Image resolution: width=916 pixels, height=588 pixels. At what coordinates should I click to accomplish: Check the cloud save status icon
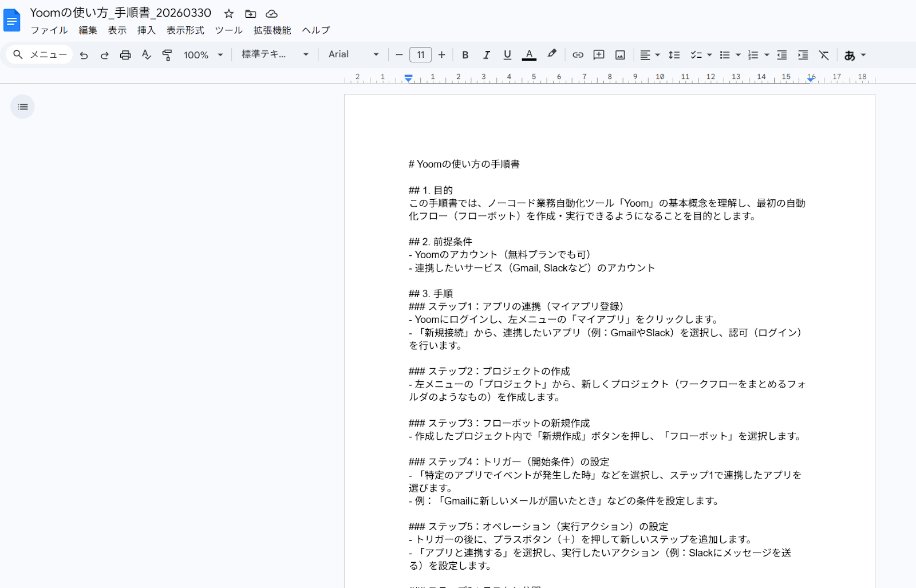272,13
